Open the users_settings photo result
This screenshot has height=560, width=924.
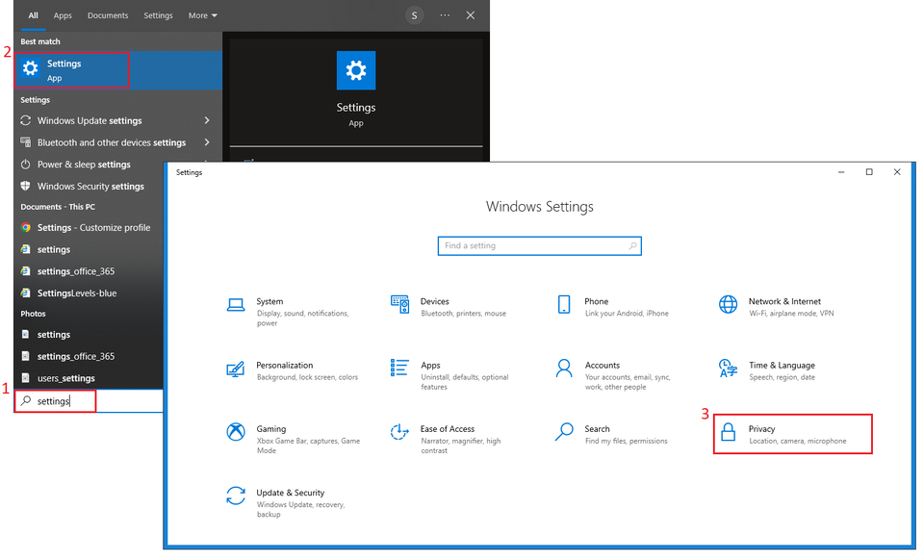(x=65, y=378)
